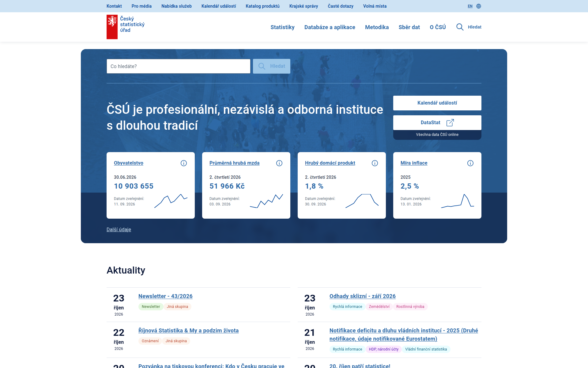The height and width of the screenshot is (368, 588).
Task: Click the blue Hledat search button
Action: (x=272, y=66)
